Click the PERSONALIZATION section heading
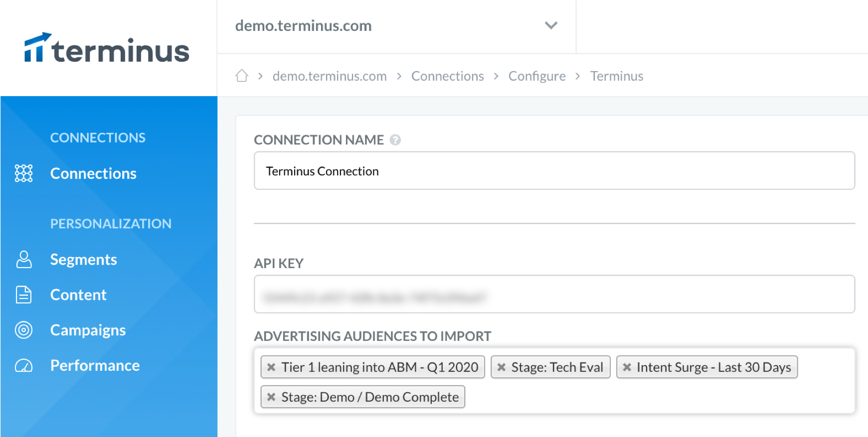 pyautogui.click(x=111, y=224)
